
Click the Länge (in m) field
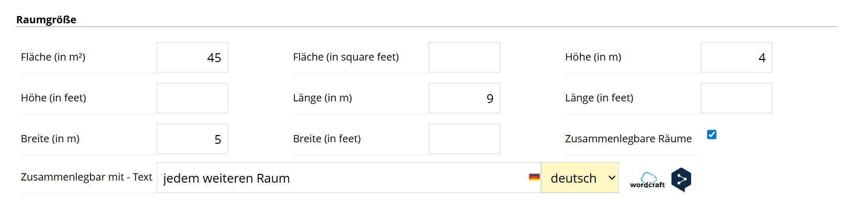pos(465,98)
